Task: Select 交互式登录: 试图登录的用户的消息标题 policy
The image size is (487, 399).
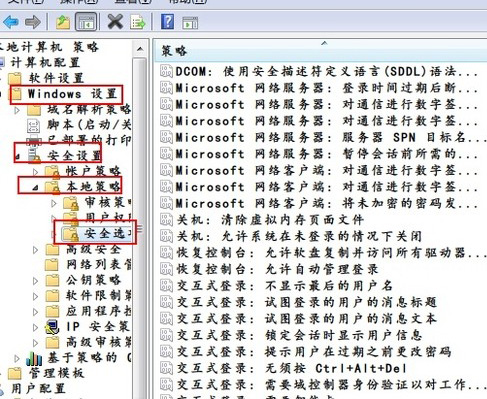Action: coord(307,302)
